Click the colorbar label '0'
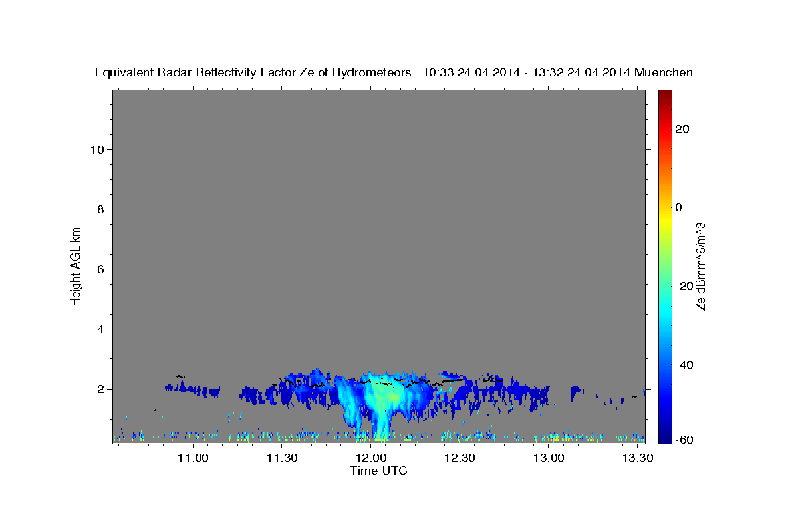The height and width of the screenshot is (532, 798). click(x=678, y=207)
